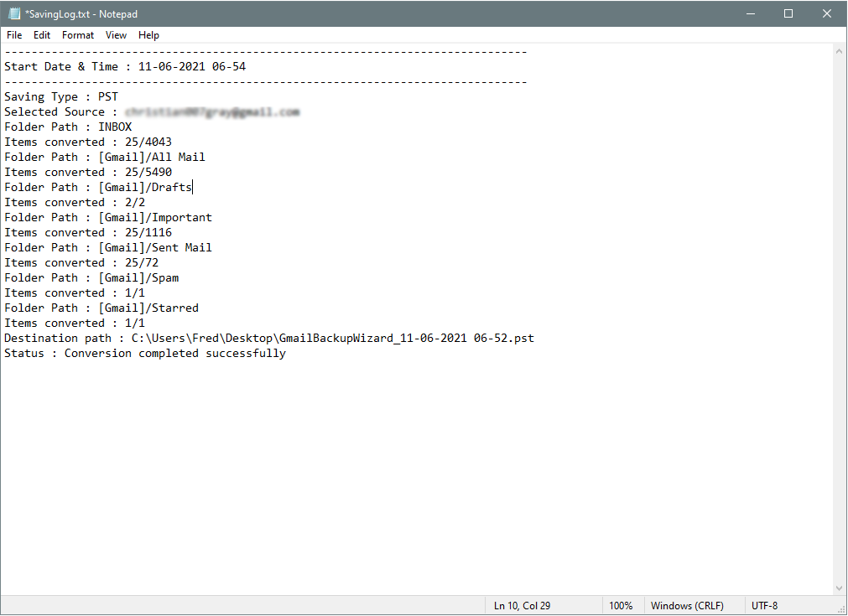Open the Format menu

tap(78, 35)
